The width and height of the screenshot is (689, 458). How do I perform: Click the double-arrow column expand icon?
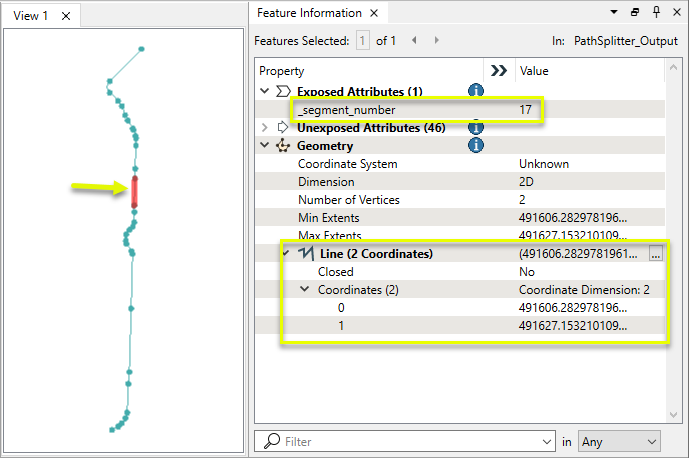click(x=497, y=71)
